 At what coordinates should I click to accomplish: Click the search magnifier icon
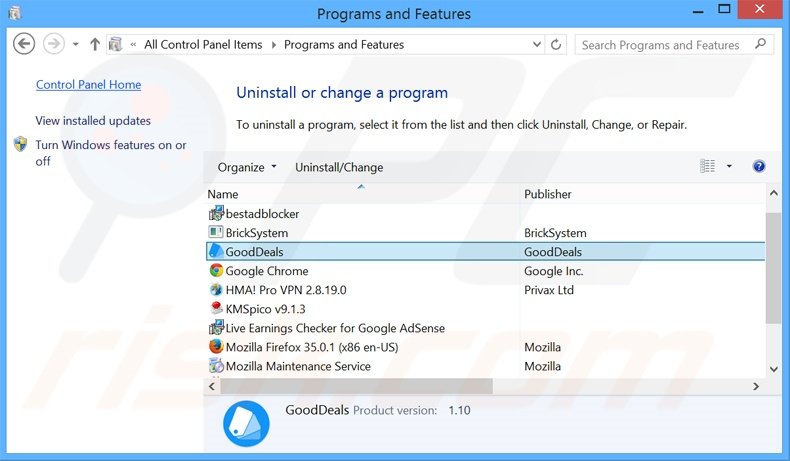pos(761,44)
